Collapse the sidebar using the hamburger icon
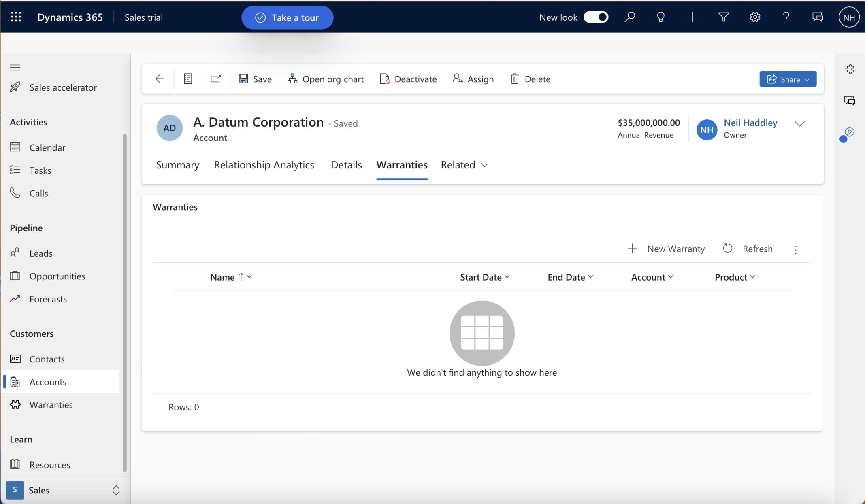 pyautogui.click(x=15, y=67)
